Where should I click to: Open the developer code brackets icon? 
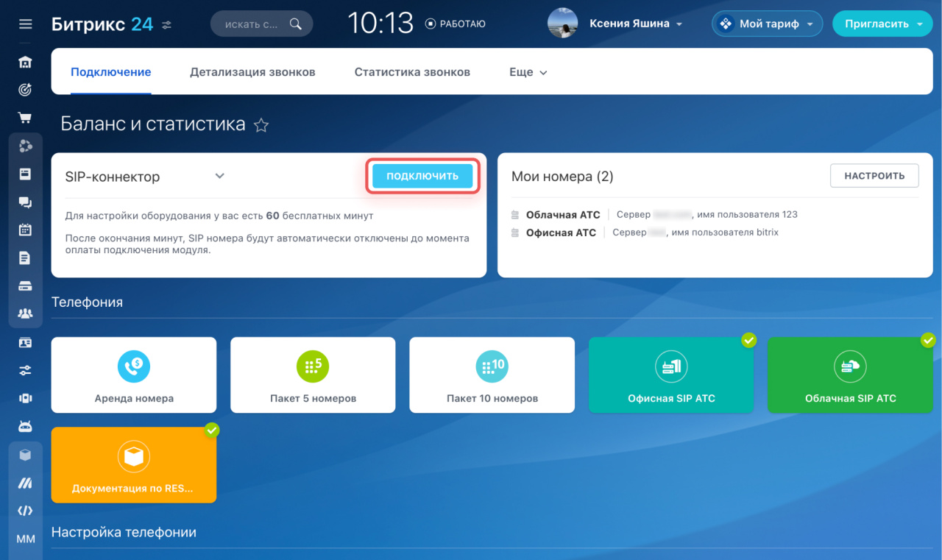pos(25,511)
